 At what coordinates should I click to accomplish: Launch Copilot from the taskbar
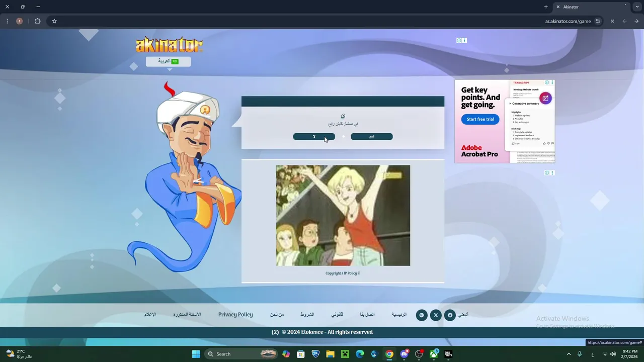[286, 354]
